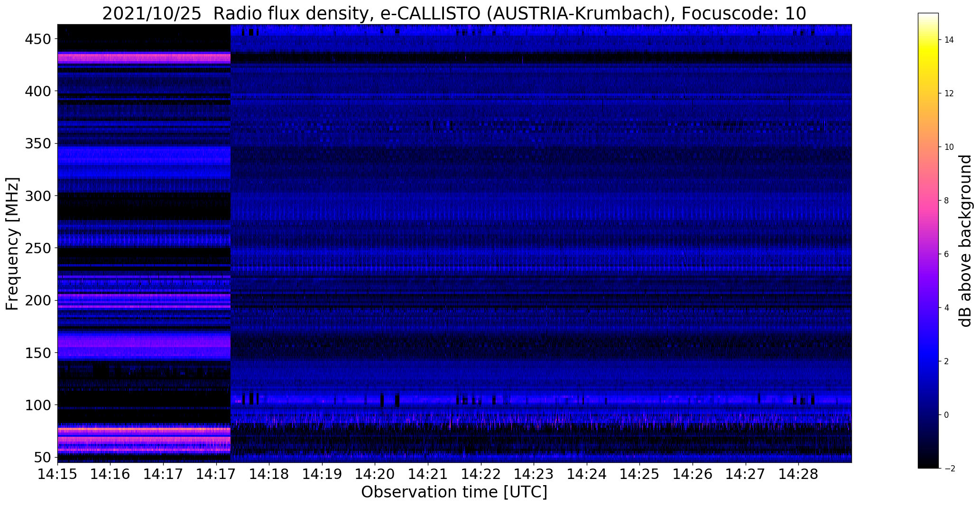Click the colorbar tick labeled 14

[x=949, y=40]
